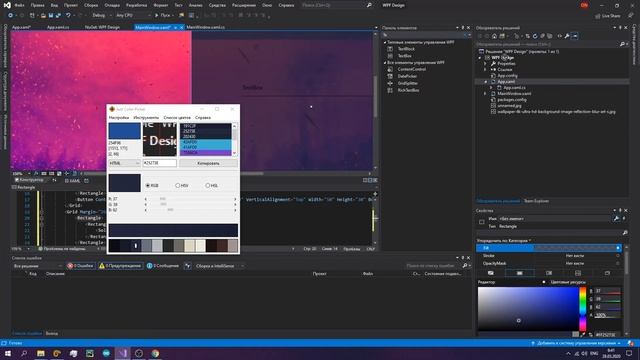The width and height of the screenshot is (640, 360).
Task: Open the HTML format dropdown in color picker
Action: pyautogui.click(x=124, y=163)
